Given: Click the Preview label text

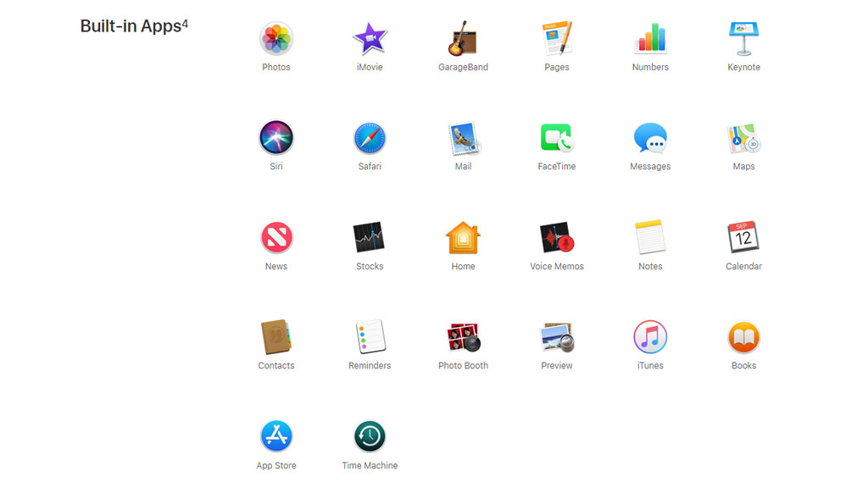Looking at the screenshot, I should (557, 365).
